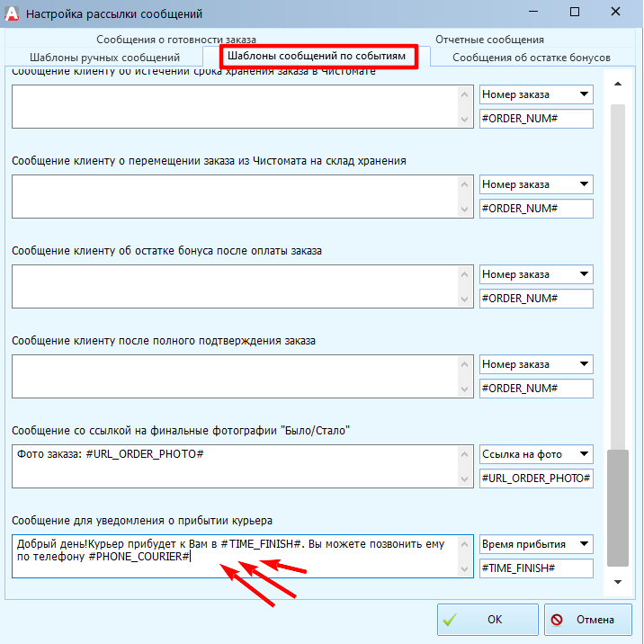Viewport: 644px width, 644px height.
Task: Click courier arrival notification message text box
Action: click(x=242, y=556)
